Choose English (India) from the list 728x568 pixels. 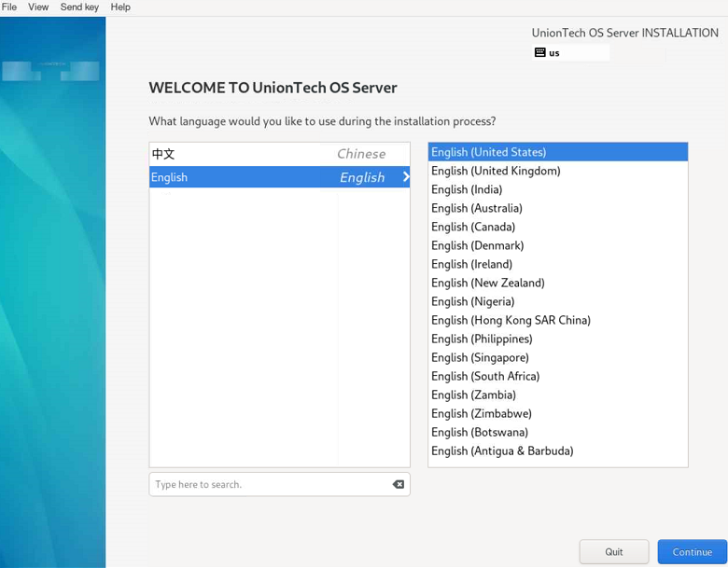point(558,189)
